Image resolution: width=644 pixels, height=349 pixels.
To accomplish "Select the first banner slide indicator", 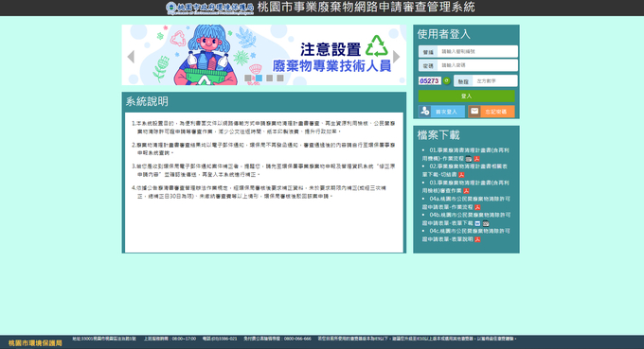I will click(248, 78).
